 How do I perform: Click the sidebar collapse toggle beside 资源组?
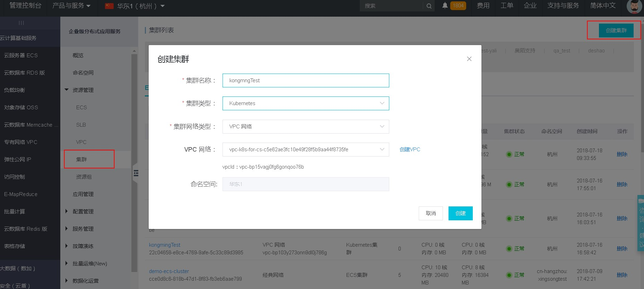point(136,173)
